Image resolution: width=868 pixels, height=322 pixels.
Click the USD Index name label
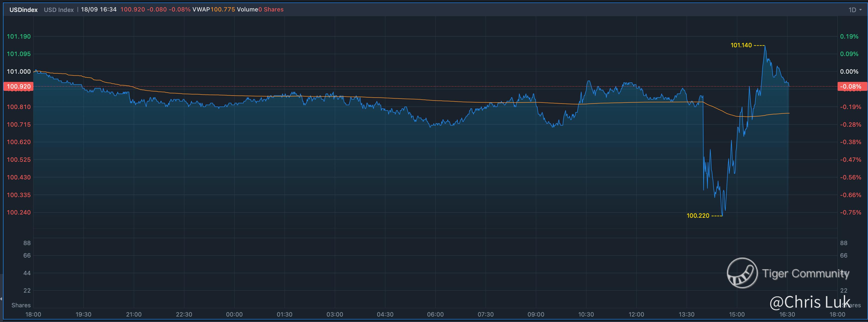click(x=59, y=10)
